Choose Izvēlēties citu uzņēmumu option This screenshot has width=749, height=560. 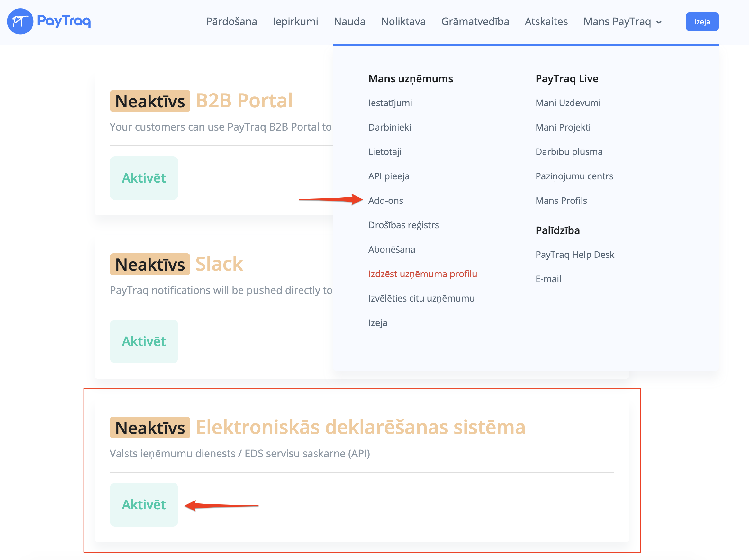[421, 298]
